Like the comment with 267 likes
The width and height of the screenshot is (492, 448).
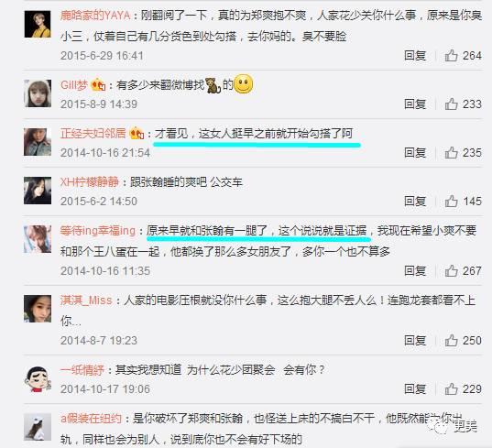click(x=451, y=271)
